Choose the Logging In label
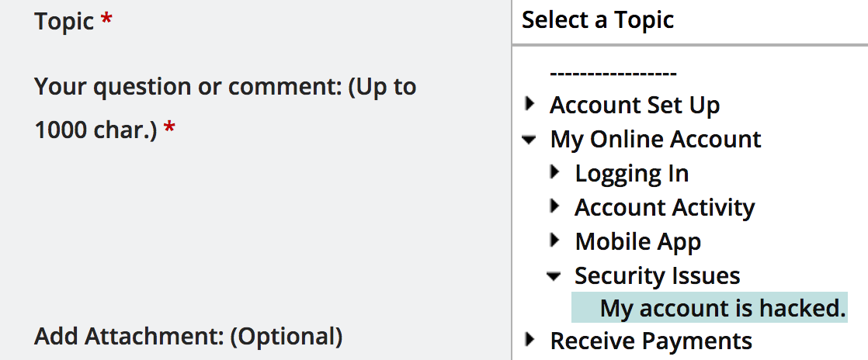 (x=632, y=174)
